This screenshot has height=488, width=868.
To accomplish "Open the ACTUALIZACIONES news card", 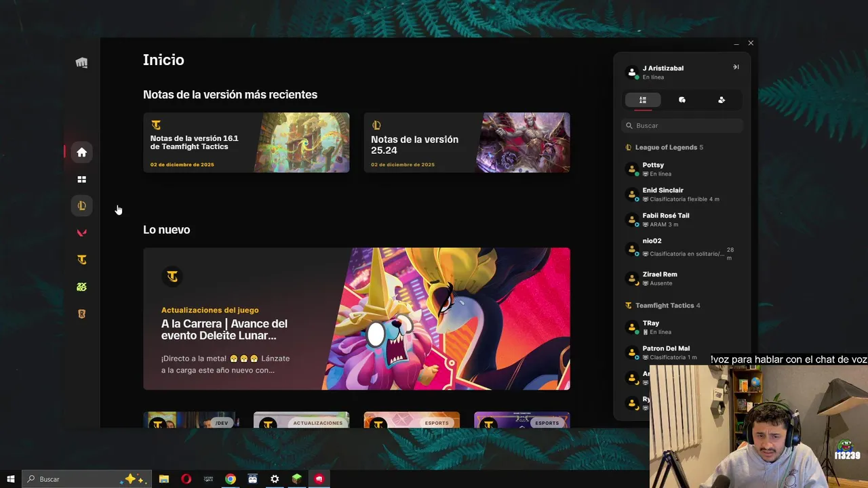I will 301,420.
